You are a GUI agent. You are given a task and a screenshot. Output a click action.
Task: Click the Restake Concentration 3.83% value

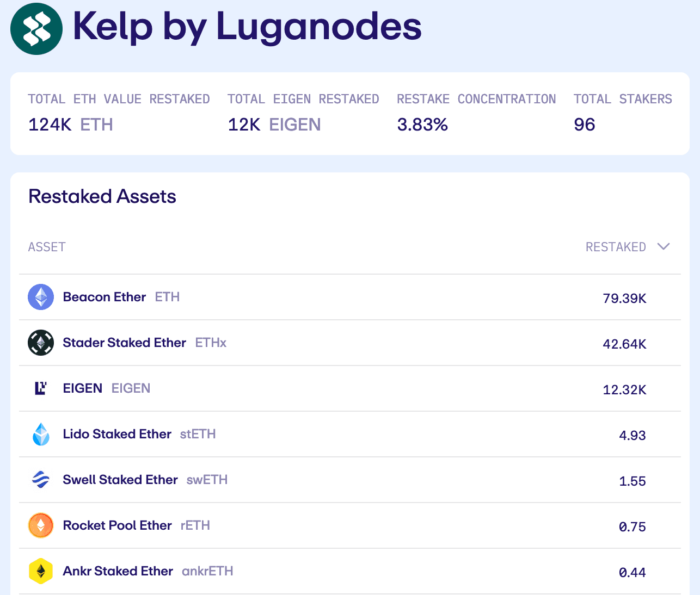pyautogui.click(x=422, y=125)
